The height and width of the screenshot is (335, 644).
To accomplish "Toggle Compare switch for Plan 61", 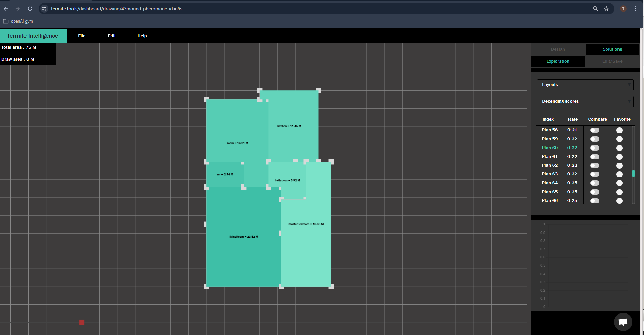I will 595,157.
